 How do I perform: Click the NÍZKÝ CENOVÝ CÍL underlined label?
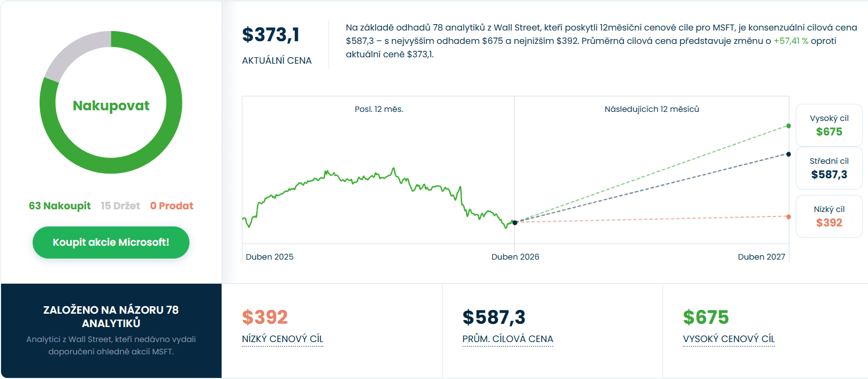(x=283, y=339)
